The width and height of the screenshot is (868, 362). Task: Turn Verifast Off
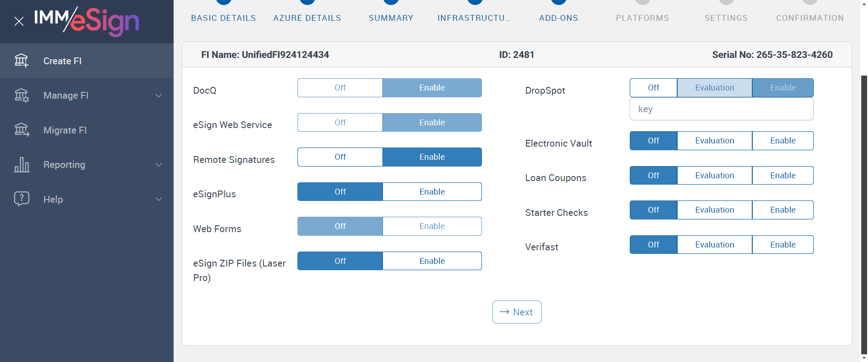pos(654,245)
